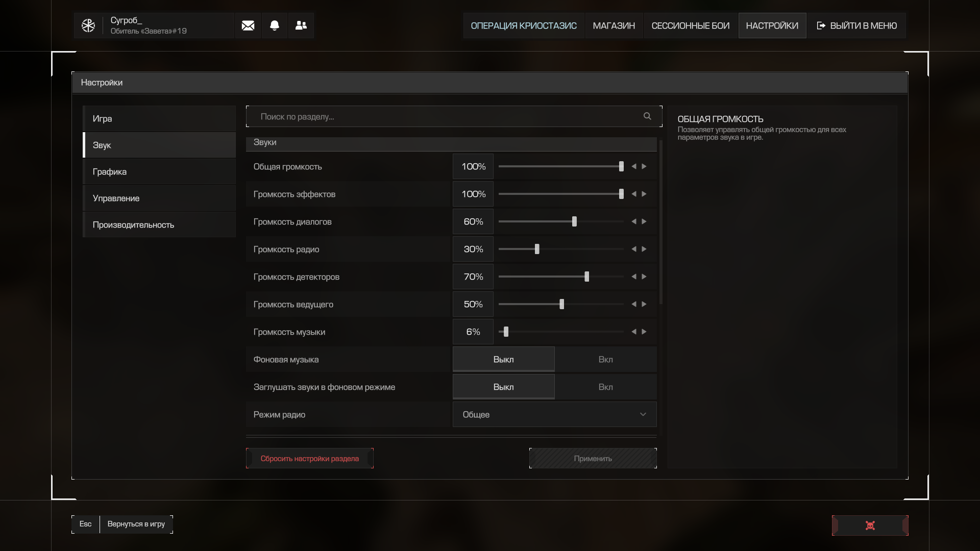This screenshot has width=980, height=551.
Task: Decrease Громкость эффектов with left arrow
Action: 634,194
